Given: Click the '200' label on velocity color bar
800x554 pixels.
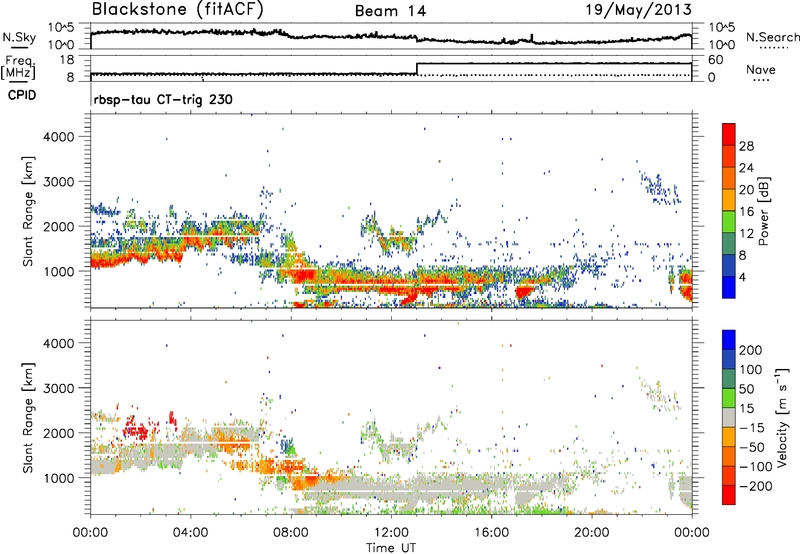Looking at the screenshot, I should tap(751, 350).
